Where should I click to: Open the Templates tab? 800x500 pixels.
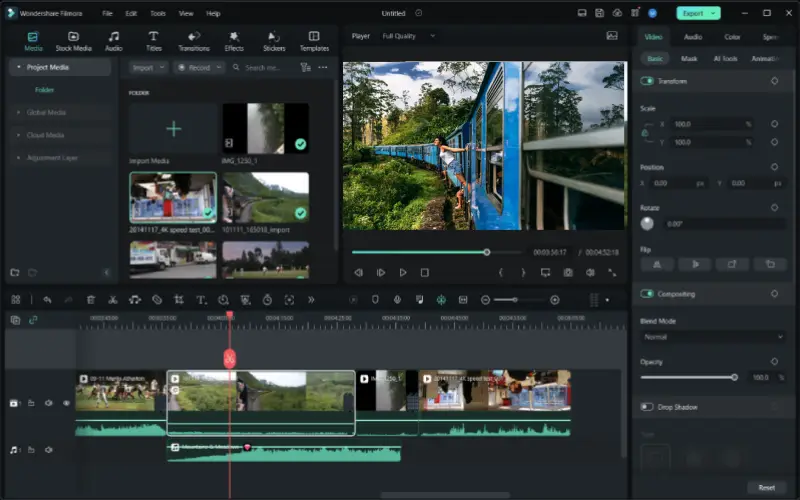314,41
